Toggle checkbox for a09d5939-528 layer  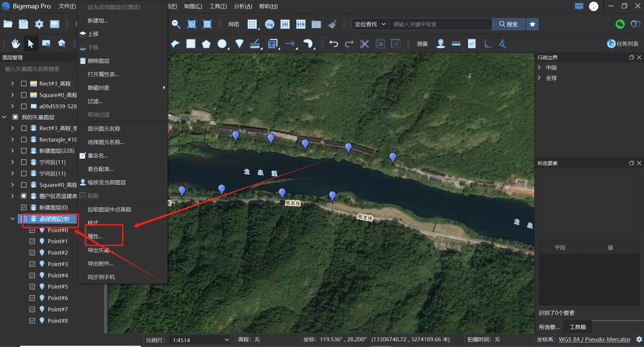[x=24, y=106]
